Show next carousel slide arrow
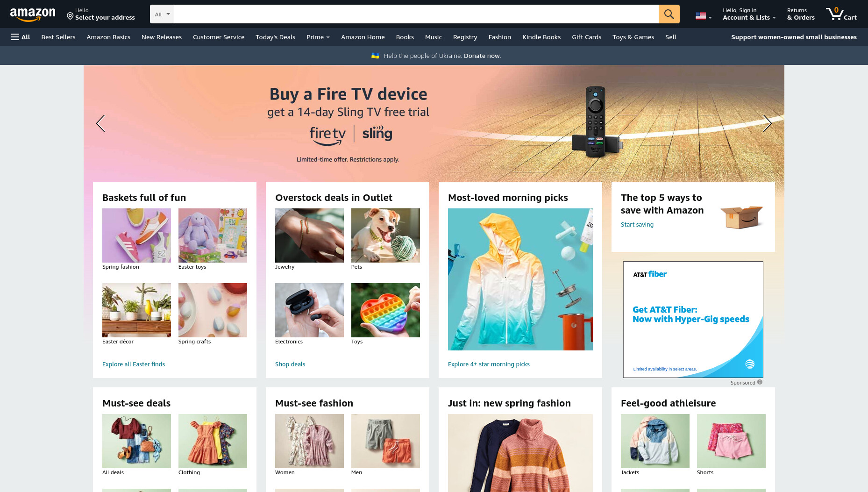 (x=767, y=123)
